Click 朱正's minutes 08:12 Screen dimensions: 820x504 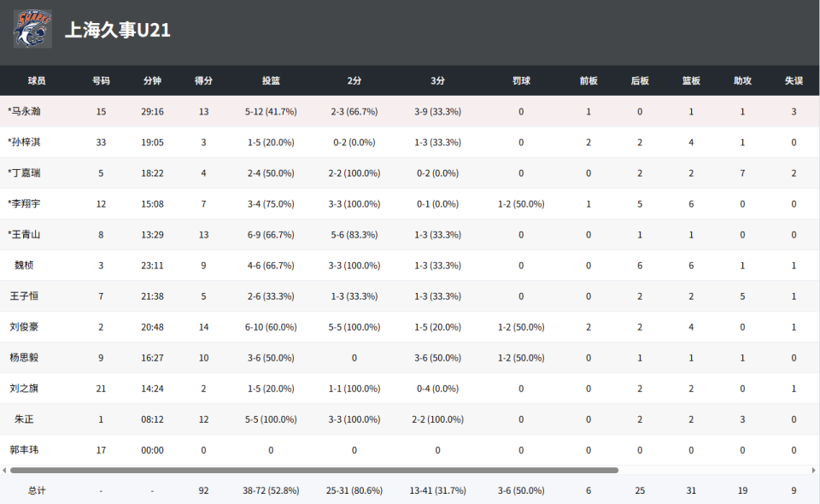point(152,419)
